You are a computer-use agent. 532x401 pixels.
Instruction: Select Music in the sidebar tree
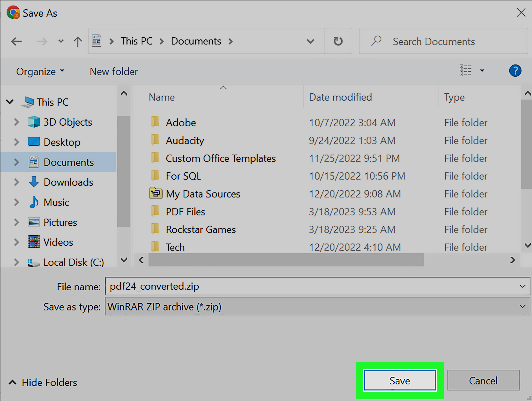click(x=56, y=202)
